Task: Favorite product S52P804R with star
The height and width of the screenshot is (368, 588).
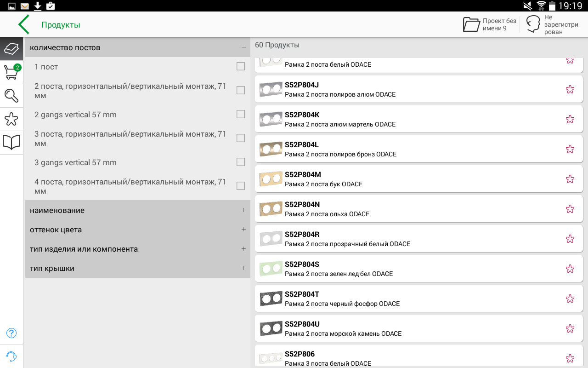Action: pos(570,239)
